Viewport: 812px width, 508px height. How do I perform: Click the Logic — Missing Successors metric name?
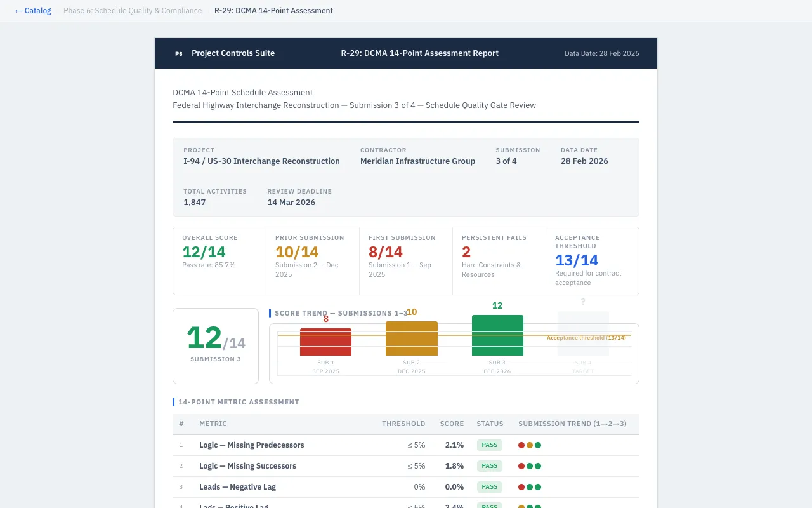pyautogui.click(x=247, y=465)
